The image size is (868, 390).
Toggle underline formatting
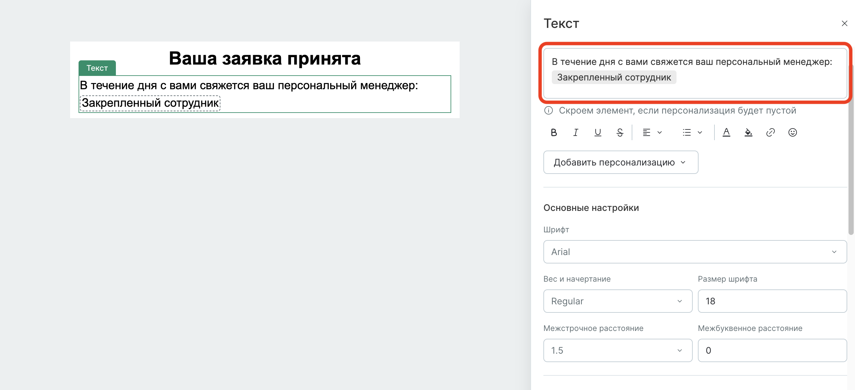pyautogui.click(x=598, y=132)
